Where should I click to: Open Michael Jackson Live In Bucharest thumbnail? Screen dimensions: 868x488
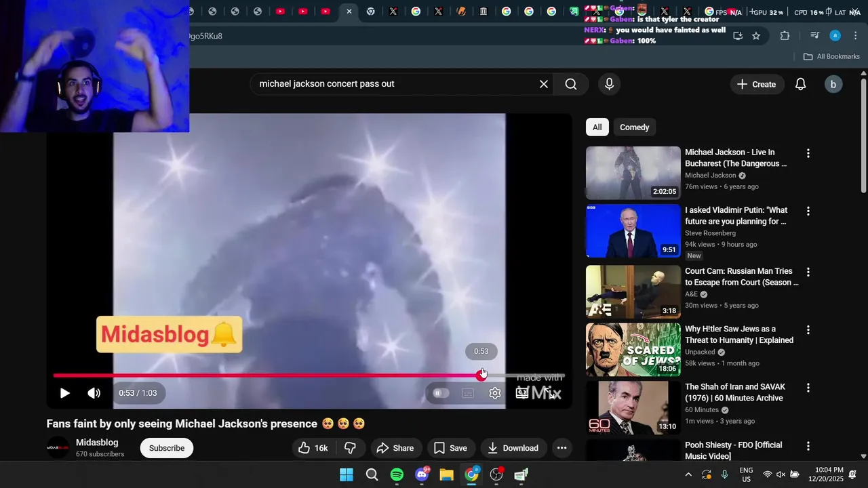[x=633, y=173]
